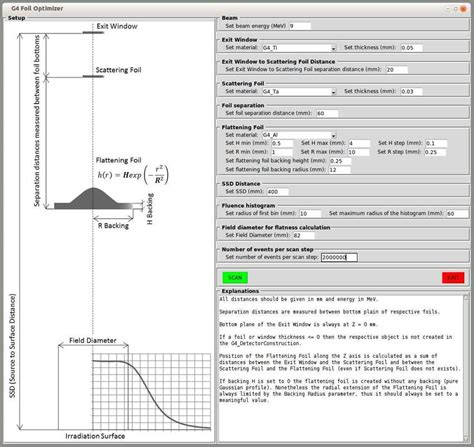Select the H min input field
The image size is (474, 447).
[x=282, y=143]
